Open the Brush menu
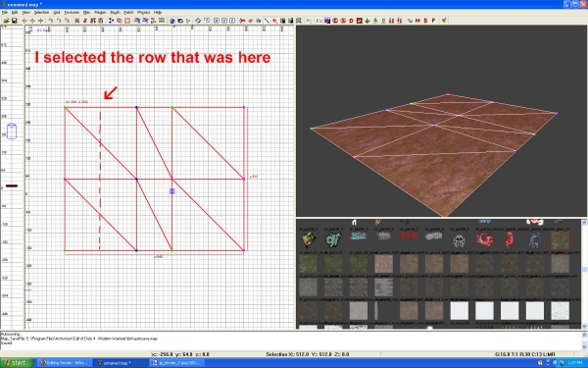This screenshot has height=368, width=588. click(115, 13)
